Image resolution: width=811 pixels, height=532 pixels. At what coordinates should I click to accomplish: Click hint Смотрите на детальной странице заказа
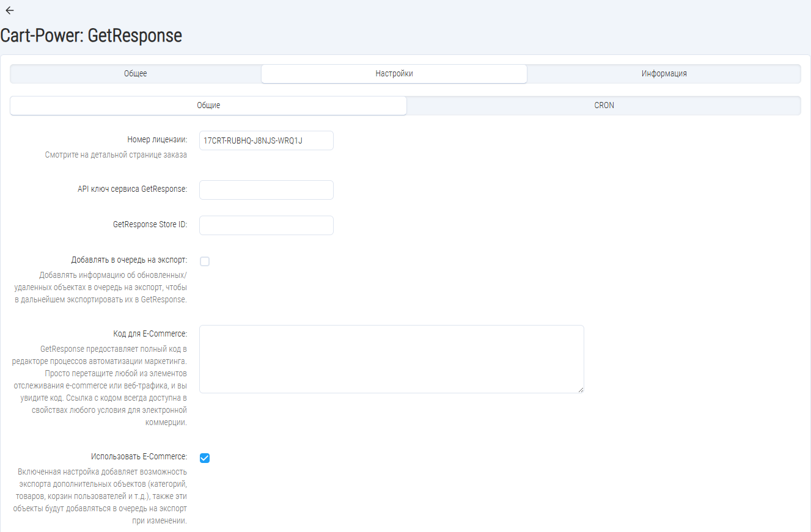[x=116, y=155]
